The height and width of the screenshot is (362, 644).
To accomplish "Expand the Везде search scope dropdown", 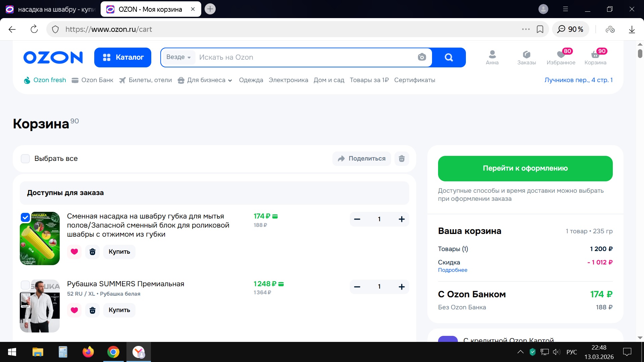I will (x=178, y=57).
